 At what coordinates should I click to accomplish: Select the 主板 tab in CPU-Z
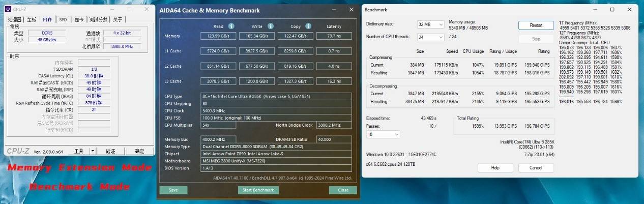pyautogui.click(x=31, y=19)
